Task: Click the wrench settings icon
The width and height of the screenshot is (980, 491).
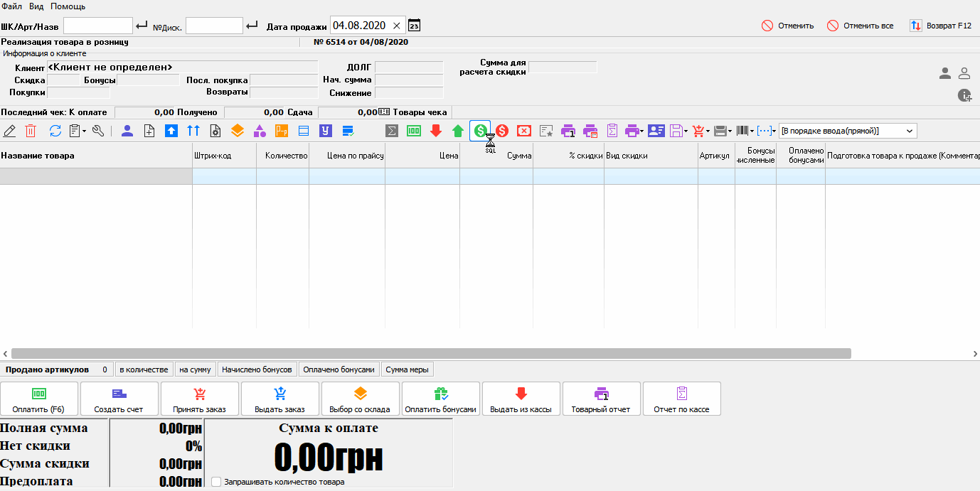Action: 98,131
